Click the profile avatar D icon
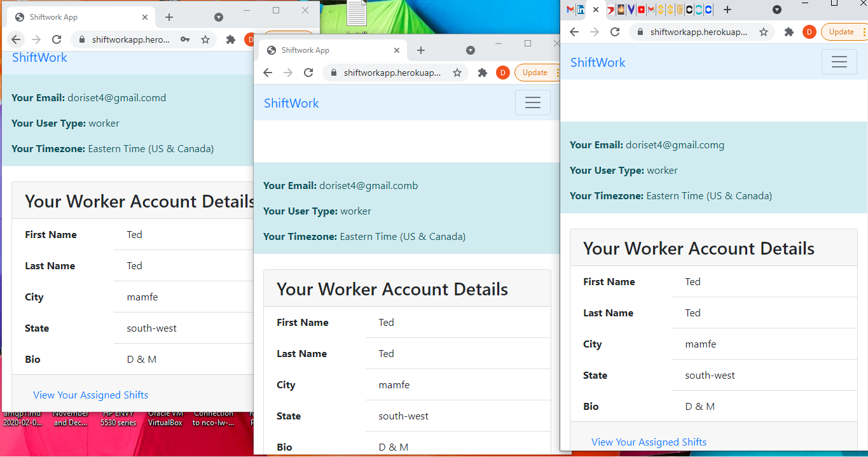Screen dimensions: 868x457 (x=809, y=31)
